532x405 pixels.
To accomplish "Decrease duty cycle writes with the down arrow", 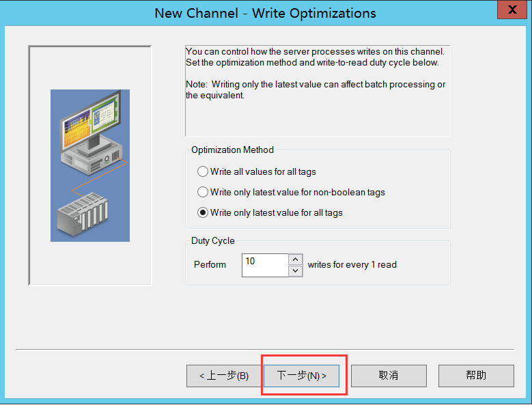I will click(296, 271).
